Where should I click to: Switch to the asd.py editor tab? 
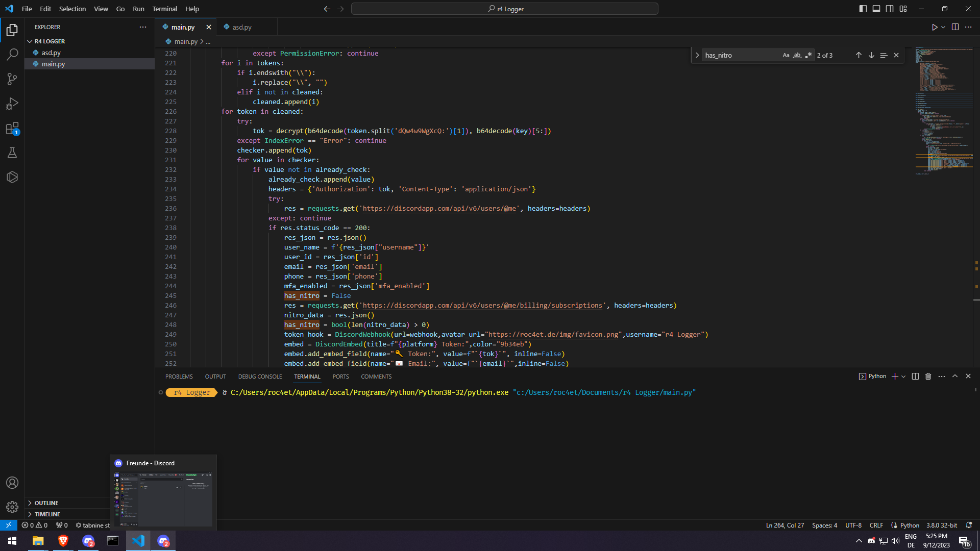241,27
